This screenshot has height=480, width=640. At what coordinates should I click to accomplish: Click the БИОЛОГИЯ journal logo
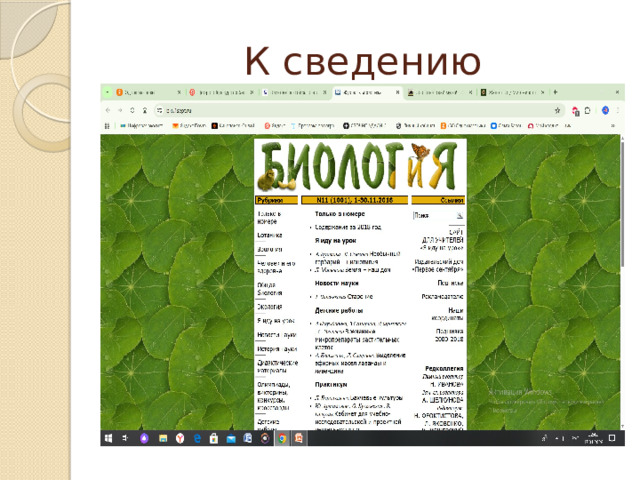pos(360,166)
